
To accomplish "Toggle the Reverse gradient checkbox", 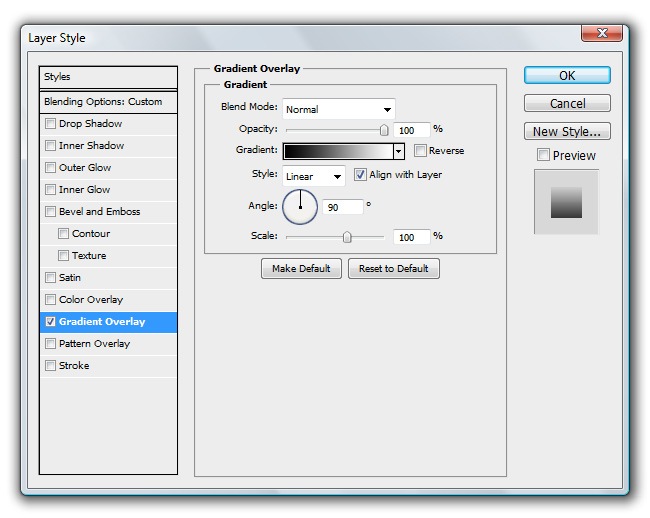I will pyautogui.click(x=421, y=151).
